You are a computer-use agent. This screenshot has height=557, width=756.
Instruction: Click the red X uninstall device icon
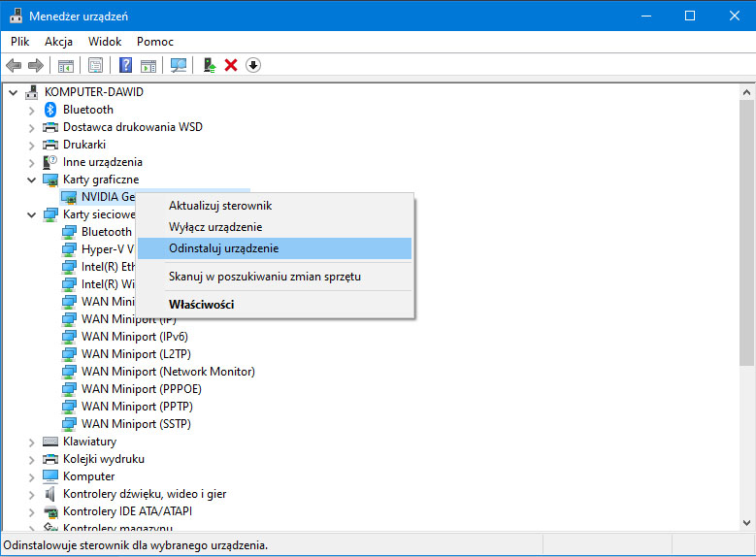231,65
